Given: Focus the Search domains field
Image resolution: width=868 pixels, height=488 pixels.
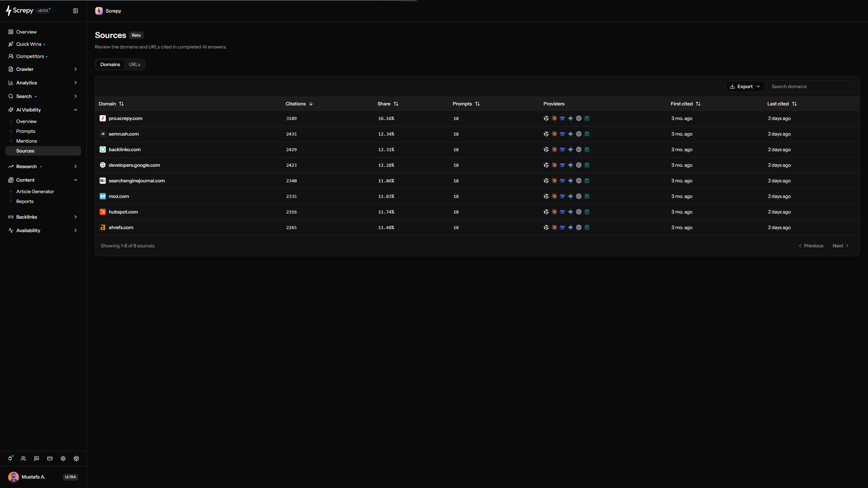Looking at the screenshot, I should [x=810, y=86].
